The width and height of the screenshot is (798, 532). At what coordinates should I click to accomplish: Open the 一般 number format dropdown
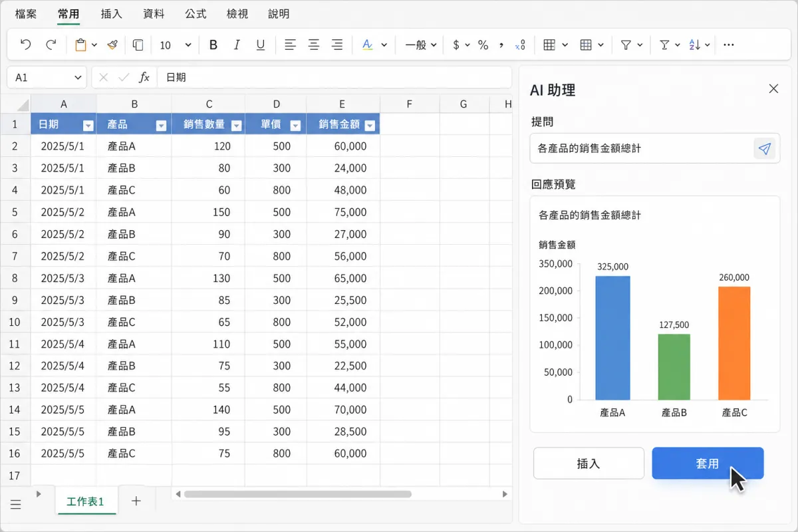click(x=420, y=45)
